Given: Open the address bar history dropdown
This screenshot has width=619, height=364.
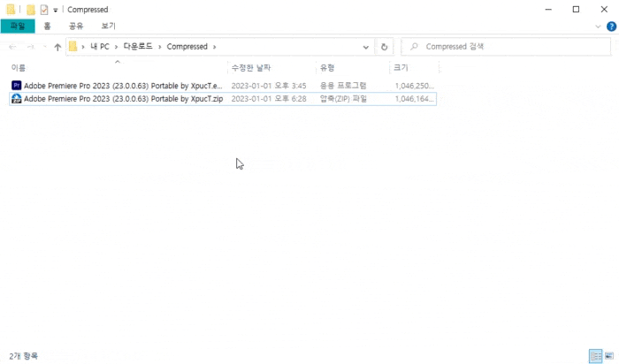Looking at the screenshot, I should (x=365, y=47).
